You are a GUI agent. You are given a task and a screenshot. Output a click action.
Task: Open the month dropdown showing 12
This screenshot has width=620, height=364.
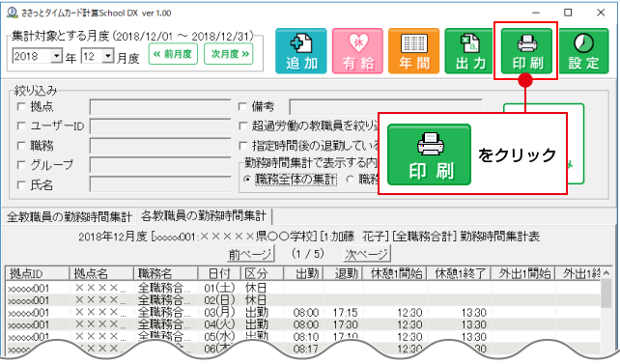click(108, 56)
